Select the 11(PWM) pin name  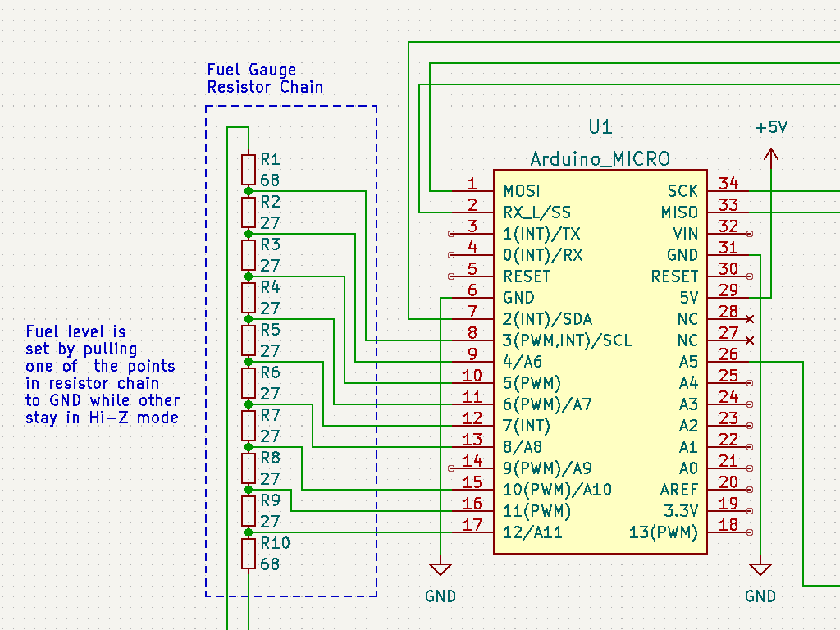point(536,511)
